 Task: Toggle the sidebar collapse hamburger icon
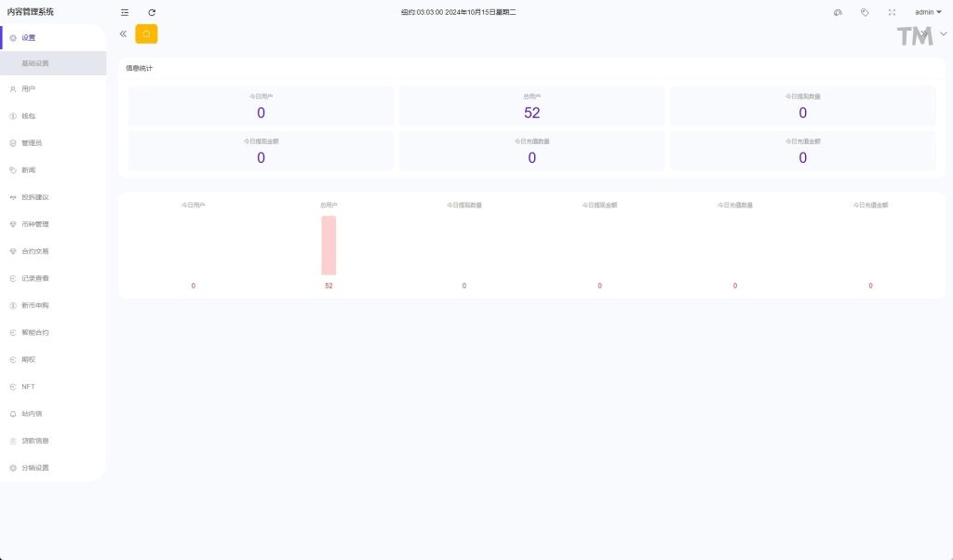[125, 12]
